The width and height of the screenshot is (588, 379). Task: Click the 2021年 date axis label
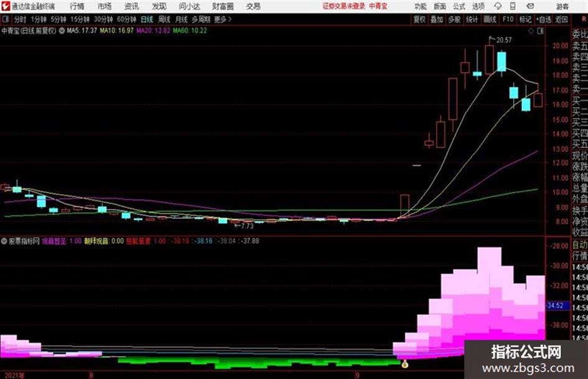[14, 375]
